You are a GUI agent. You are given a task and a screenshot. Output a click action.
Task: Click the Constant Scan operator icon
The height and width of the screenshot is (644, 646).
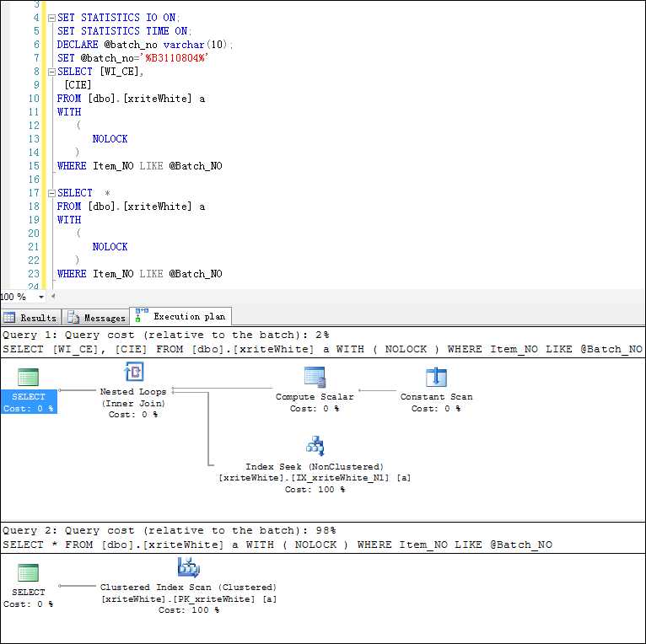[436, 377]
